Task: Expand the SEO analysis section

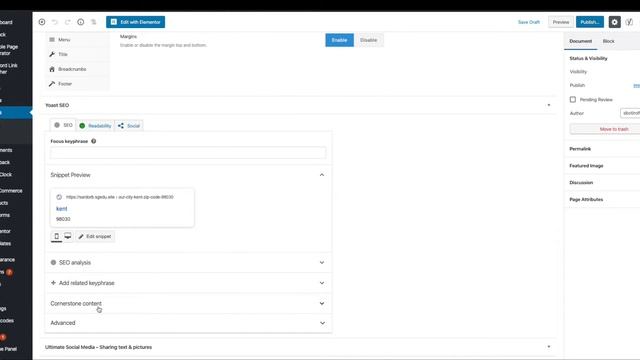Action: click(x=188, y=262)
